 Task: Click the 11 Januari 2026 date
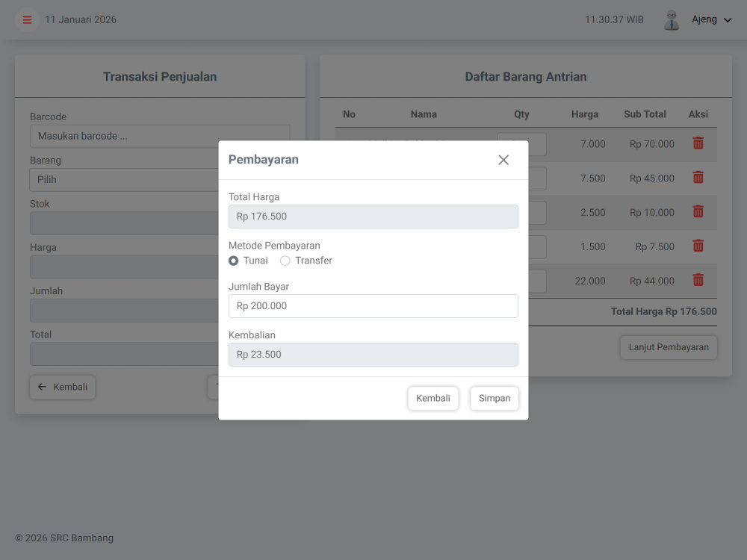click(81, 20)
